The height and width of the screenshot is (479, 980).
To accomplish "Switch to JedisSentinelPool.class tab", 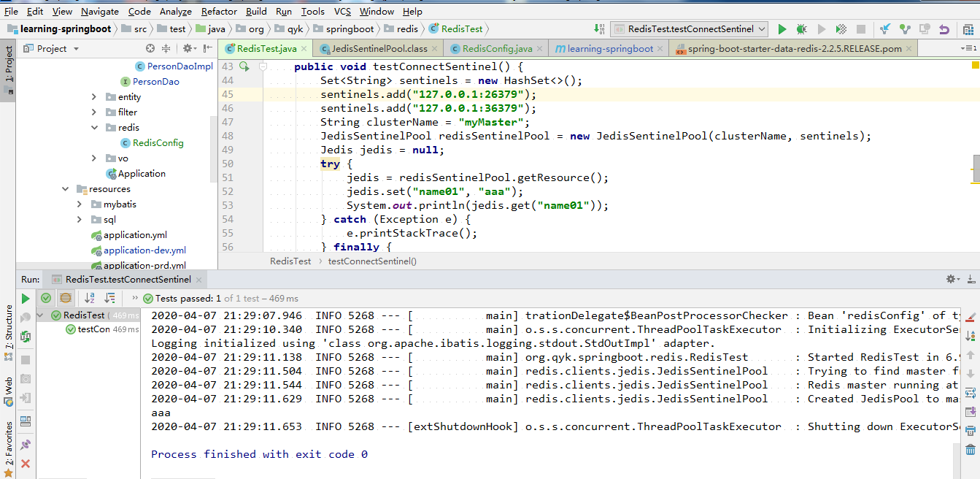I will click(379, 48).
